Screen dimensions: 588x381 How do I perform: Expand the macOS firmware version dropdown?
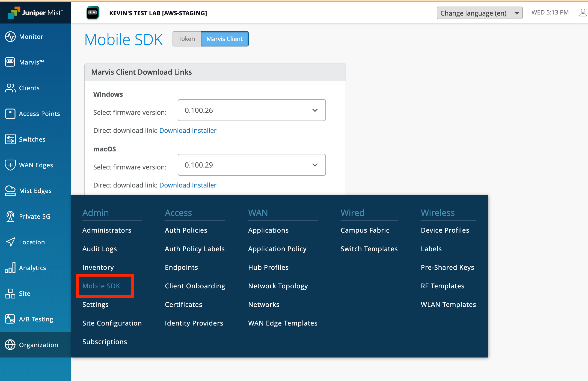tap(251, 165)
